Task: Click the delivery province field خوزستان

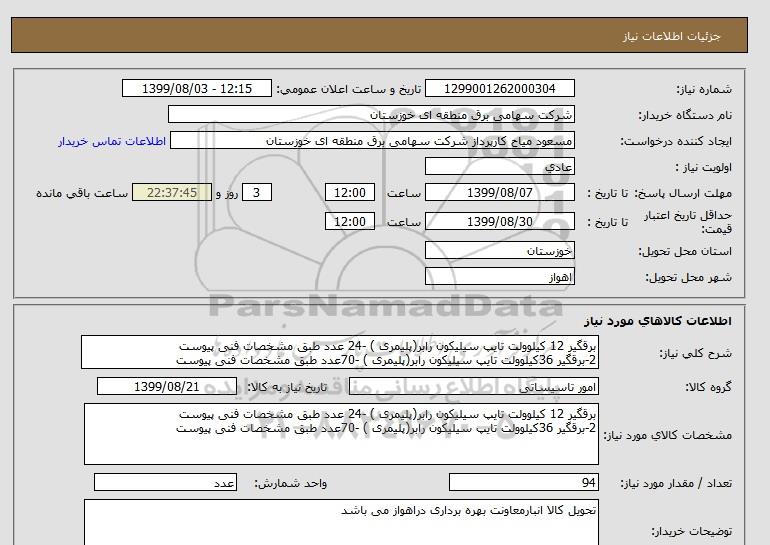Action: [501, 251]
